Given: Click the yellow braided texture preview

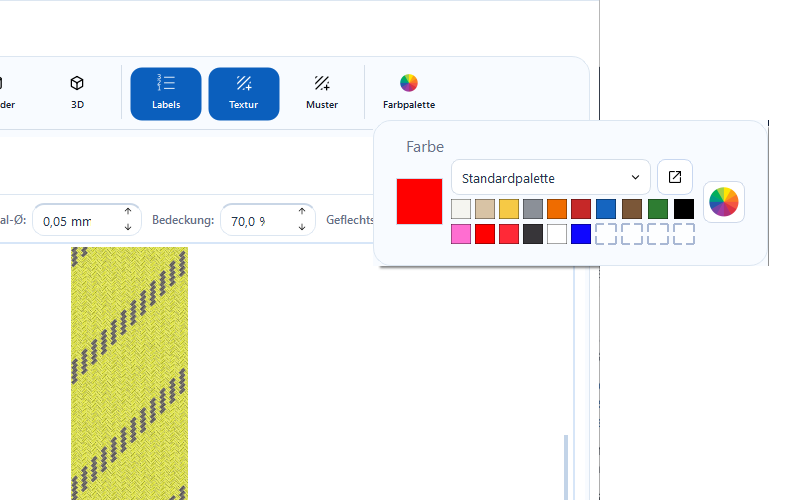Looking at the screenshot, I should tap(129, 373).
